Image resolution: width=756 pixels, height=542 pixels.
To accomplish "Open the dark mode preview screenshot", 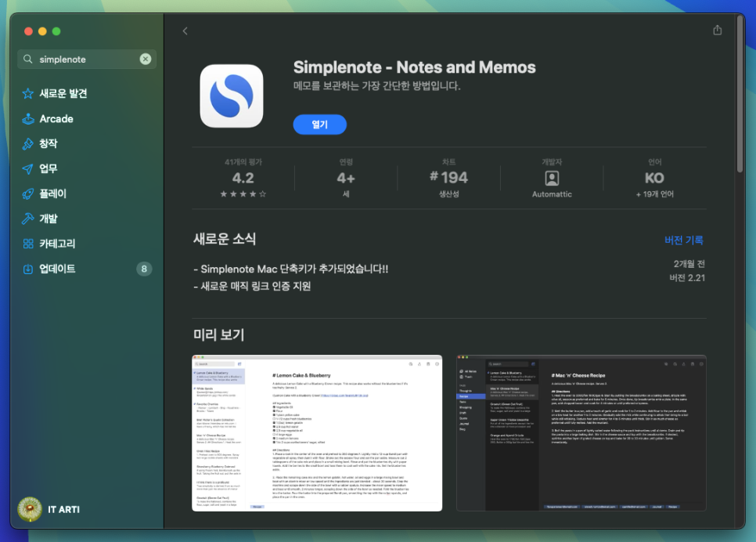I will [x=581, y=433].
